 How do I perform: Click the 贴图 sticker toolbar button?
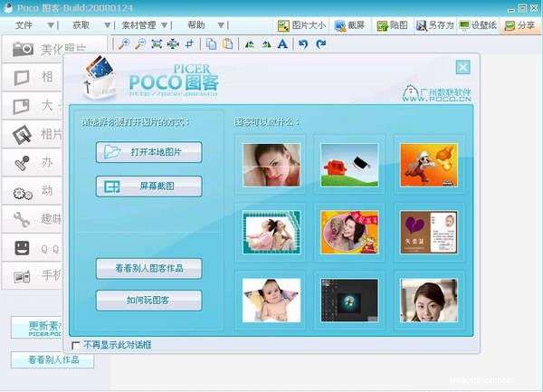[393, 25]
